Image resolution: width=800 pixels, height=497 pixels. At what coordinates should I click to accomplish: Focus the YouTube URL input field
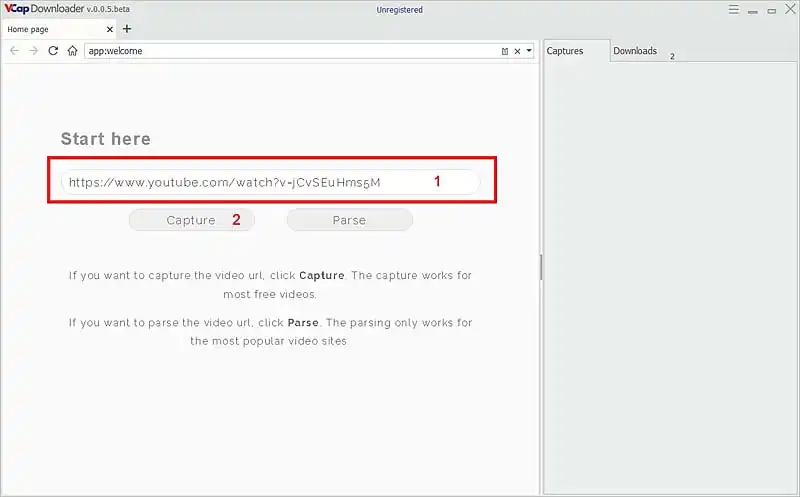tap(270, 182)
